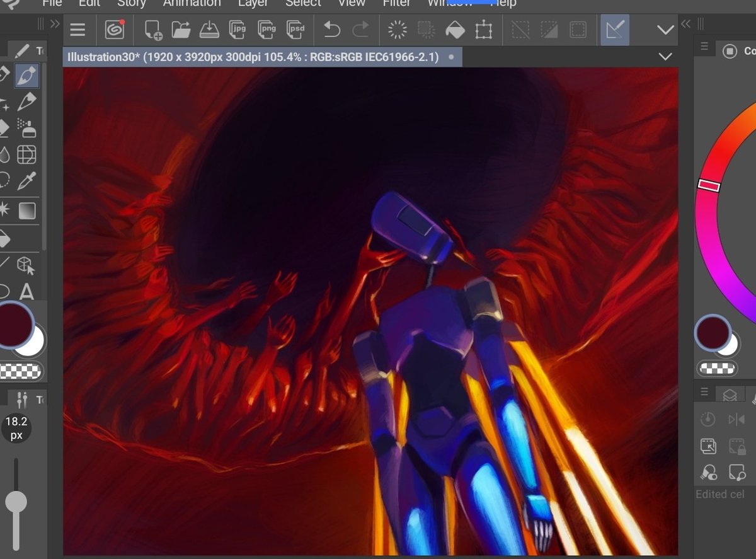This screenshot has height=559, width=756.
Task: Open the Story menu
Action: [132, 3]
